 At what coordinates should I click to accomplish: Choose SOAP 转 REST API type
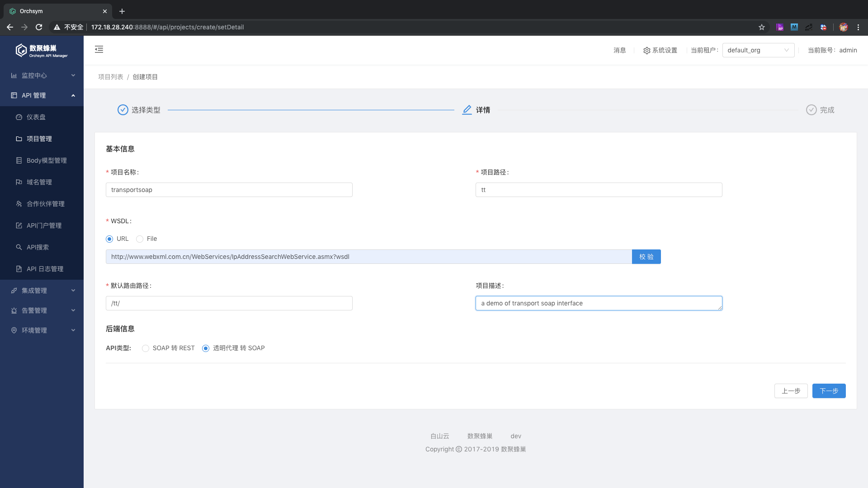(146, 348)
